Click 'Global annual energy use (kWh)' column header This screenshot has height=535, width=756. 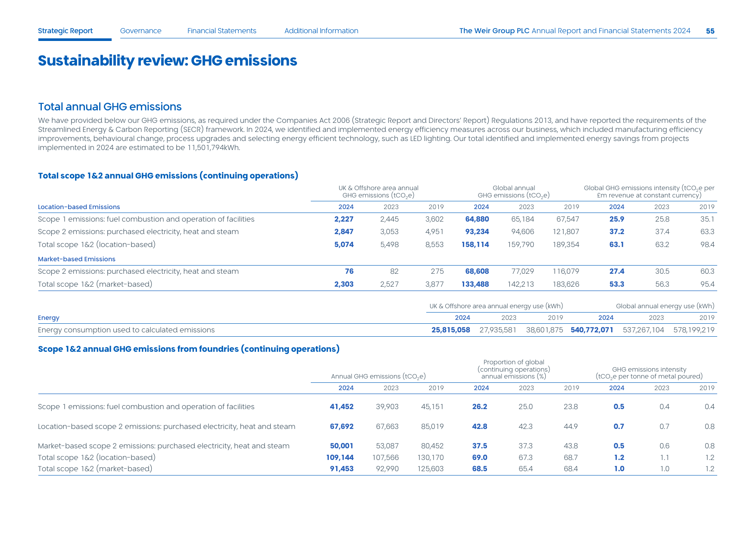point(665,306)
